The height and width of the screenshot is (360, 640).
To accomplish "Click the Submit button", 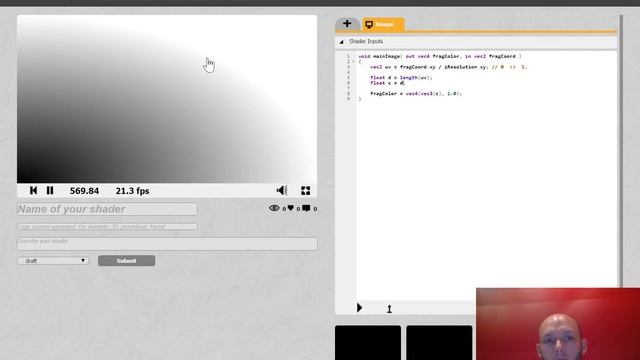I will pyautogui.click(x=127, y=261).
